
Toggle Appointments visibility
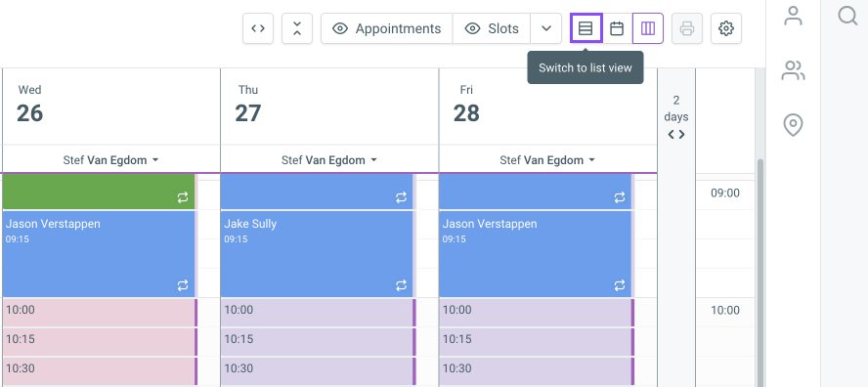[387, 28]
